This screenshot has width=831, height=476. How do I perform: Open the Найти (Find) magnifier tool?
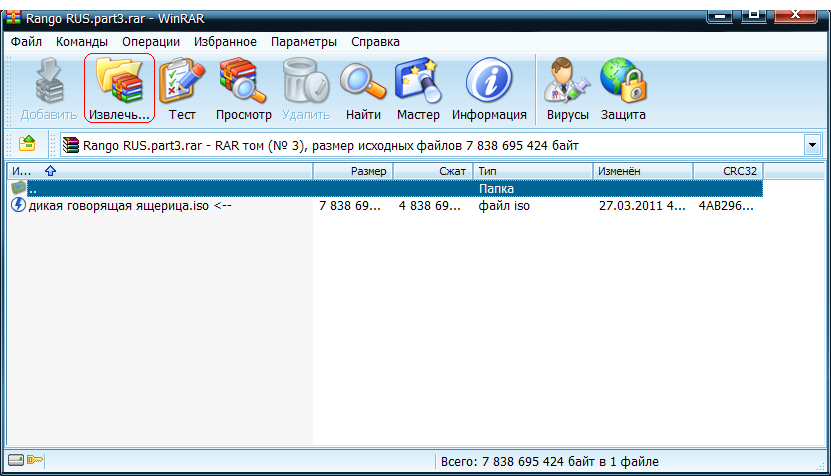(363, 82)
